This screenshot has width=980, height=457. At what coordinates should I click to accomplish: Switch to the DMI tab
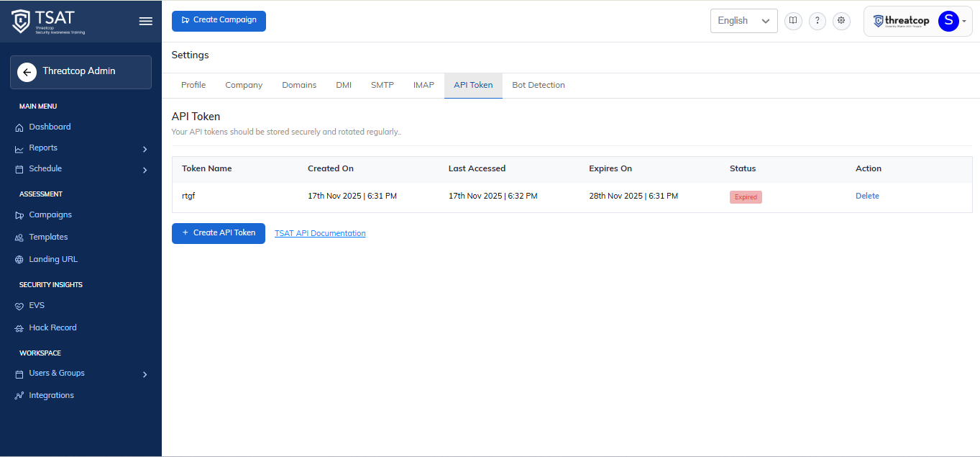point(344,85)
